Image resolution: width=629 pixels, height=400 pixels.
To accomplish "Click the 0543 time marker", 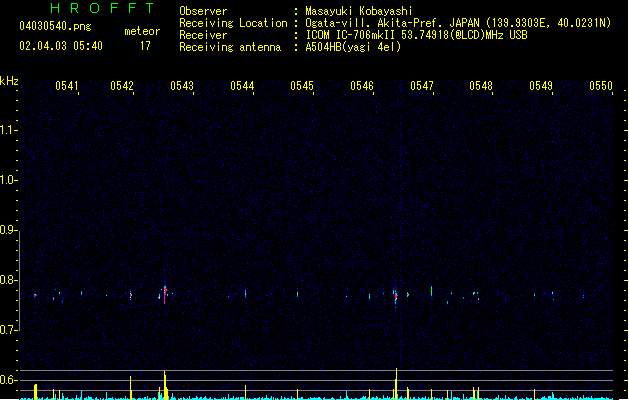I will pos(182,86).
